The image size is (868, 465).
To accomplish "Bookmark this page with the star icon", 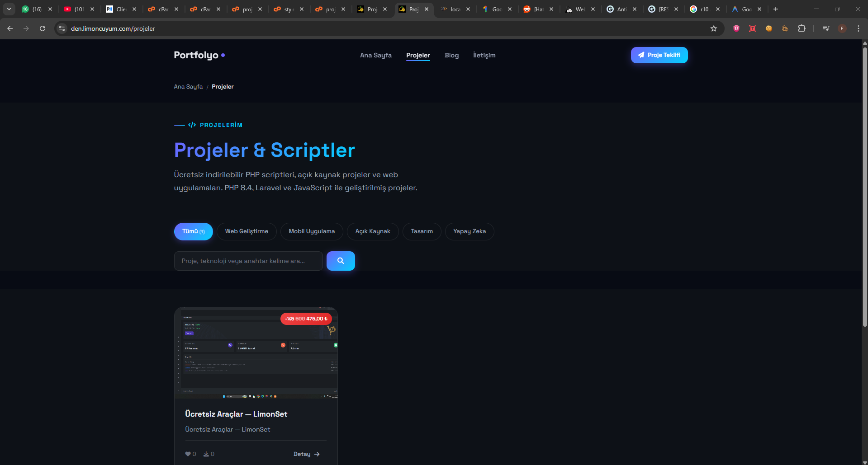I will (714, 28).
